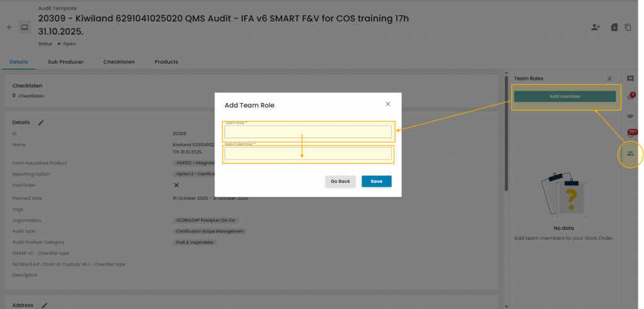
Task: Open the comments icon in right sidebar
Action: point(630,79)
